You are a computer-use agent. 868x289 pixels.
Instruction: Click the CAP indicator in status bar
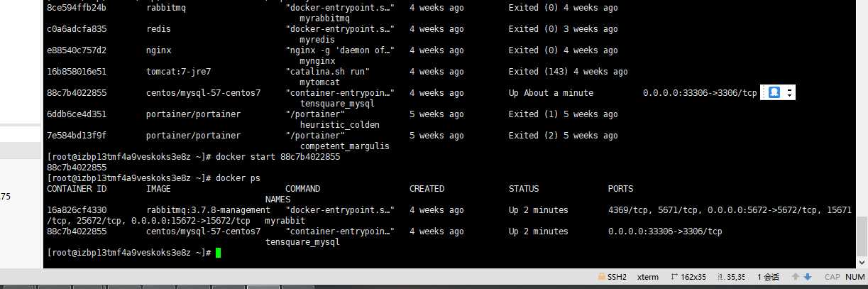[x=833, y=277]
